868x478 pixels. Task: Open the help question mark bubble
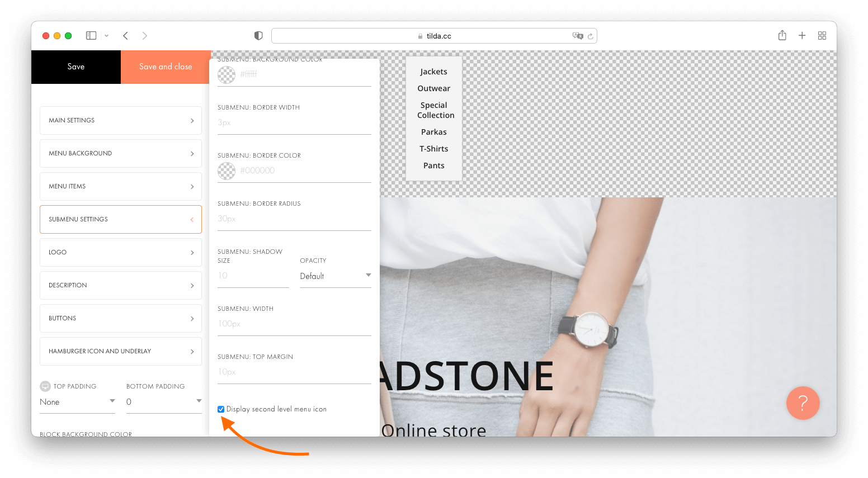[803, 403]
